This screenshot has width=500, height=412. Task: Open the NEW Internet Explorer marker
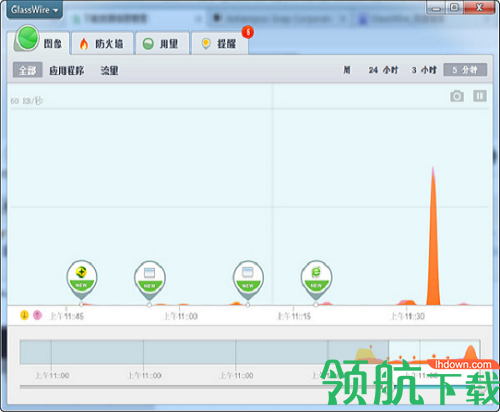(316, 279)
